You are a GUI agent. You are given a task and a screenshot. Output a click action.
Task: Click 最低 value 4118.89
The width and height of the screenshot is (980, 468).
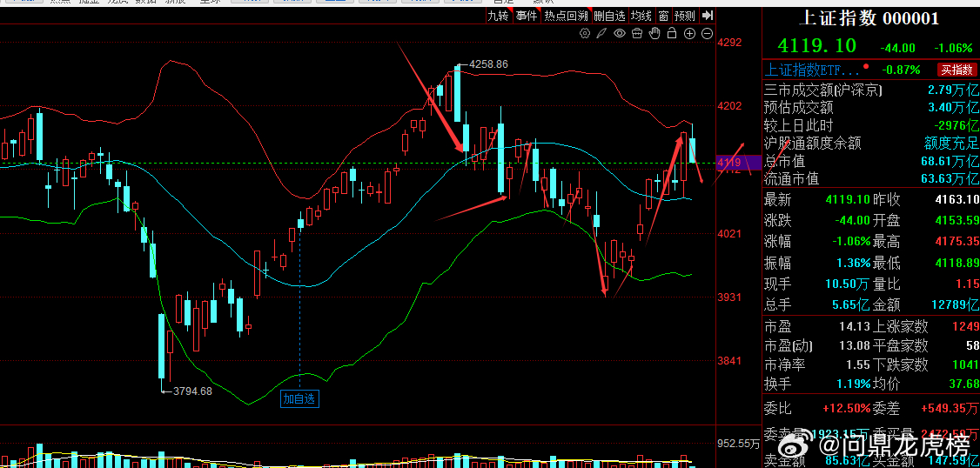(x=957, y=263)
